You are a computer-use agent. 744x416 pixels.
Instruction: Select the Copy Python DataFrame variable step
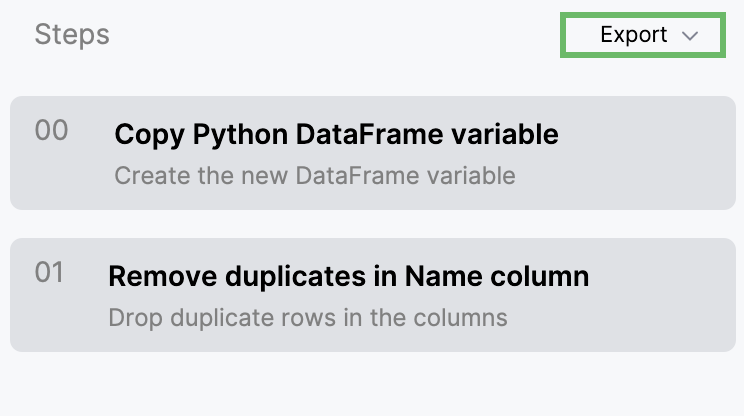pyautogui.click(x=372, y=153)
